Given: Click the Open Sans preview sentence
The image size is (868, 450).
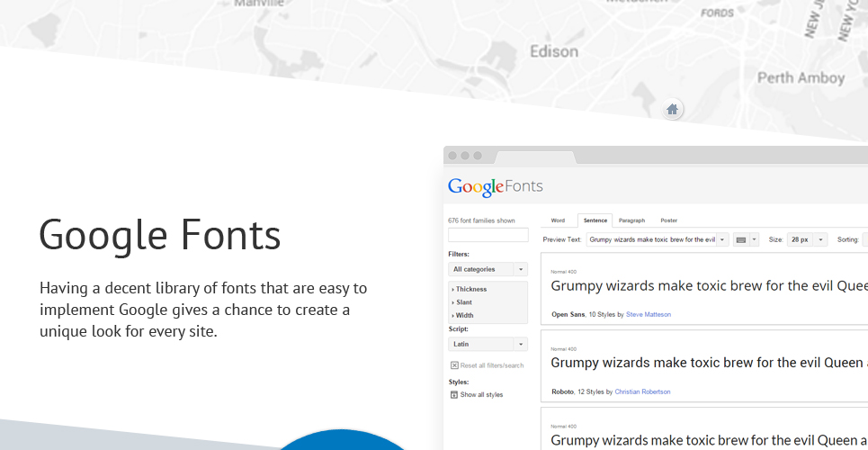Looking at the screenshot, I should tap(709, 286).
